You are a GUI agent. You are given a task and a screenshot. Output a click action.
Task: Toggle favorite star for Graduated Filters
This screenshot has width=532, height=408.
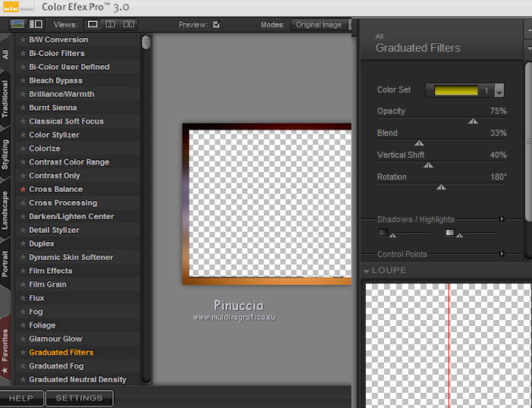23,353
